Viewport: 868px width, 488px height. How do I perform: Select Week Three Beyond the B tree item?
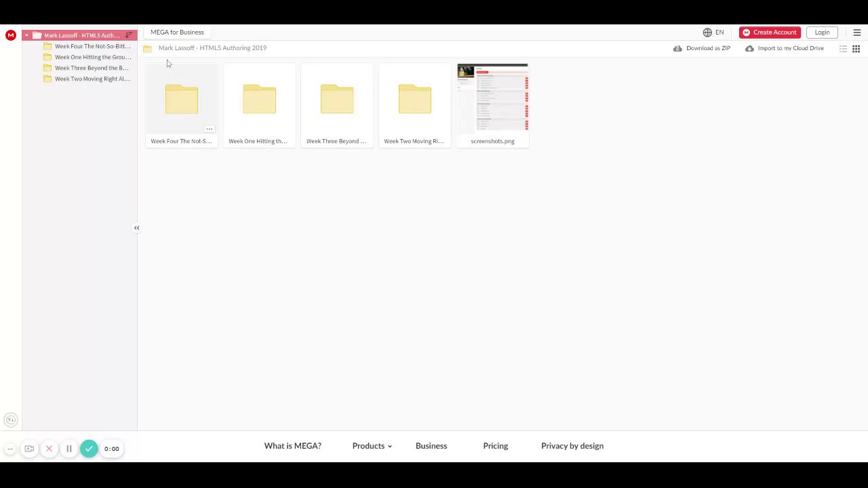click(85, 68)
